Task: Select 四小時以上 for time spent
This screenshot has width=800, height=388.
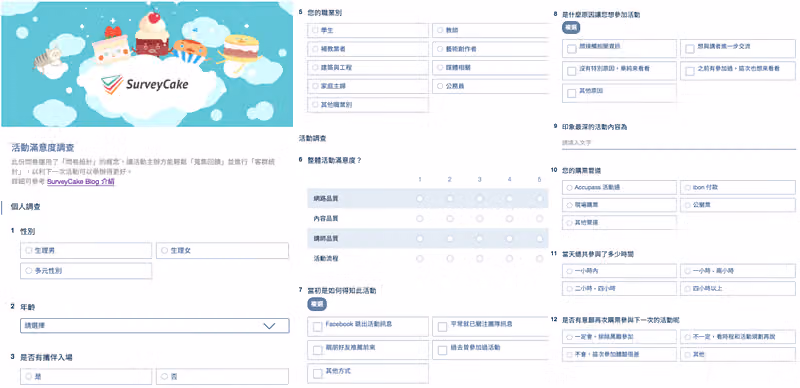Action: click(738, 288)
